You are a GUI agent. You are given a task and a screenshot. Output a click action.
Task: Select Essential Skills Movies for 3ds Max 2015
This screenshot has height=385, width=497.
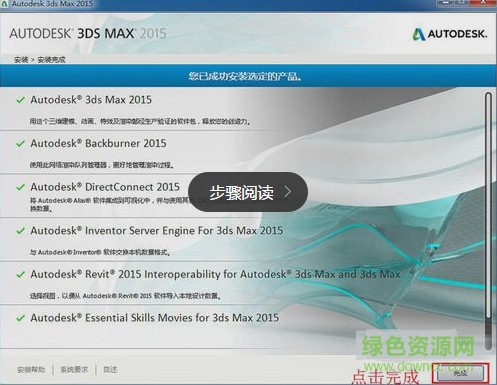click(155, 318)
